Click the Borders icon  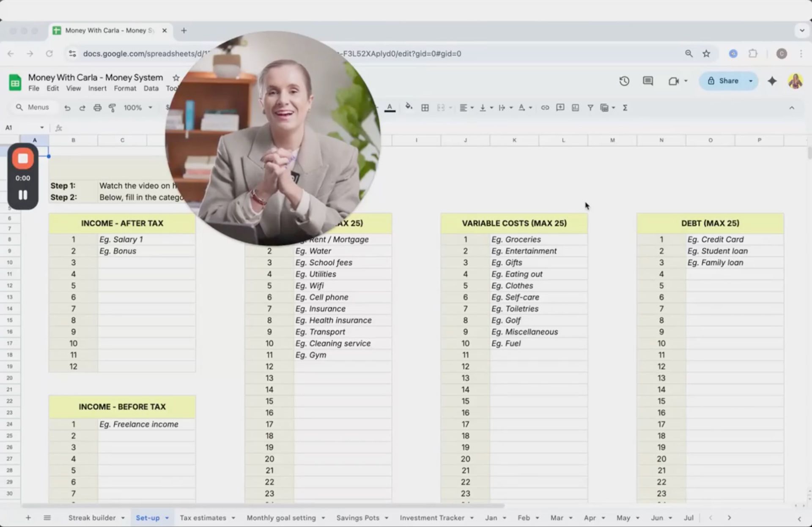pos(425,108)
